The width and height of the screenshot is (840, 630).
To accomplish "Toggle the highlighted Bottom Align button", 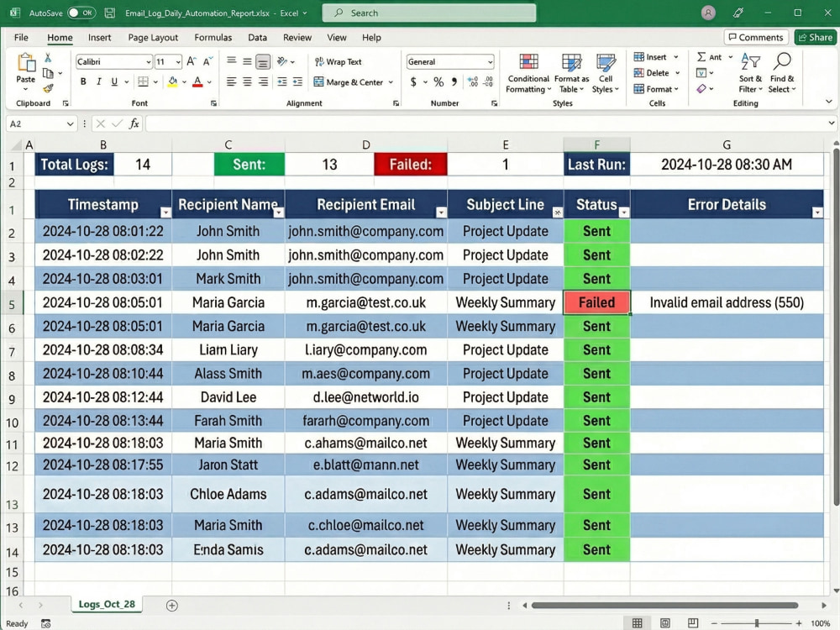I will (x=262, y=62).
